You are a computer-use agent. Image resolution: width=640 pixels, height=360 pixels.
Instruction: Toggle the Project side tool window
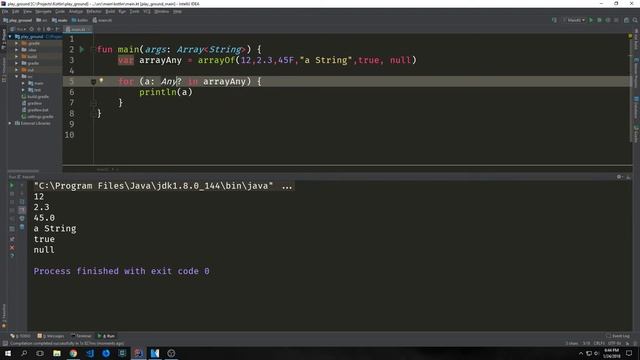(4, 39)
